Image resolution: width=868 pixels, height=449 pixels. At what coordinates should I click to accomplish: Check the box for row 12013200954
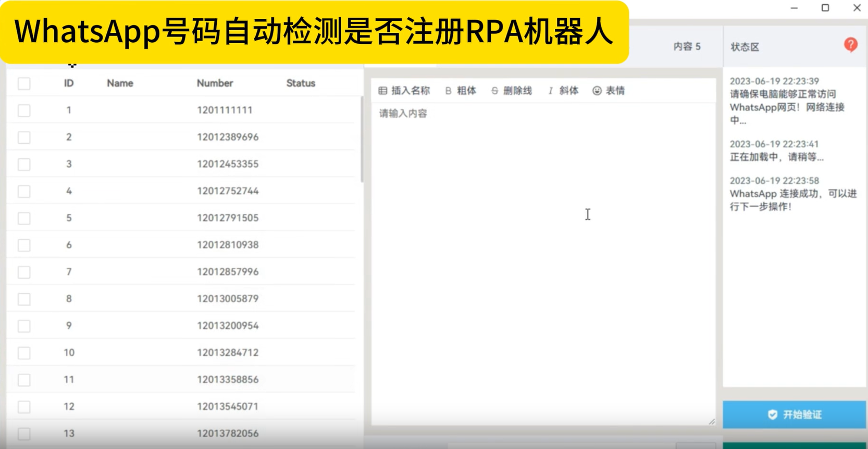tap(24, 326)
